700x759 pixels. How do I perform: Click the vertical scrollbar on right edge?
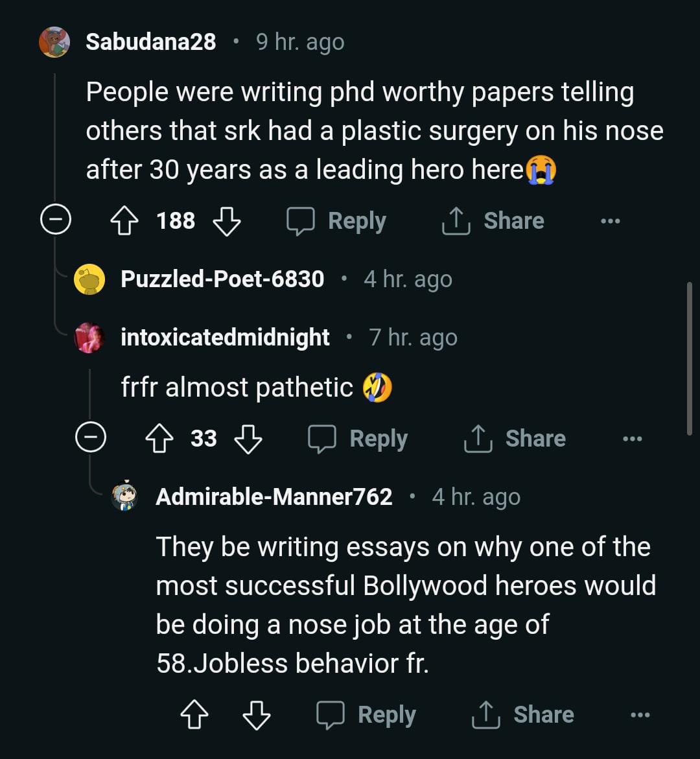pos(689,358)
